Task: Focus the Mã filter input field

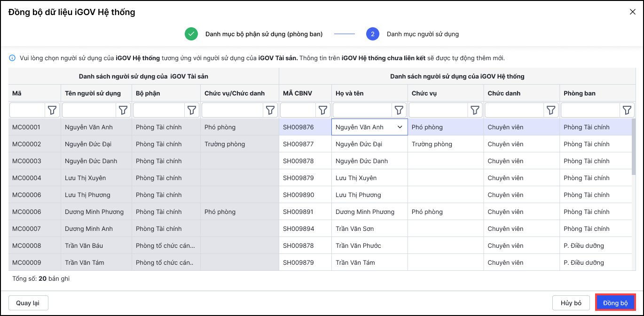Action: pyautogui.click(x=28, y=110)
